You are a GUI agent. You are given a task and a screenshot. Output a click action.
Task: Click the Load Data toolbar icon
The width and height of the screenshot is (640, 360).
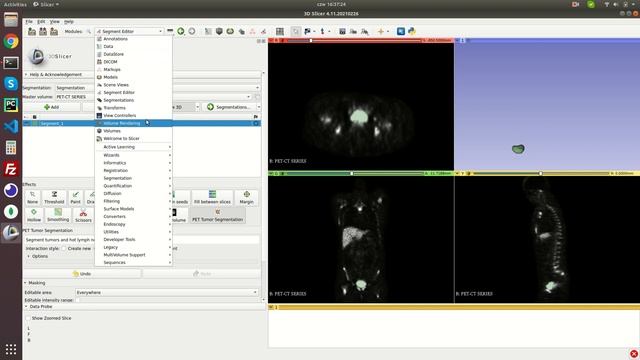(x=32, y=31)
